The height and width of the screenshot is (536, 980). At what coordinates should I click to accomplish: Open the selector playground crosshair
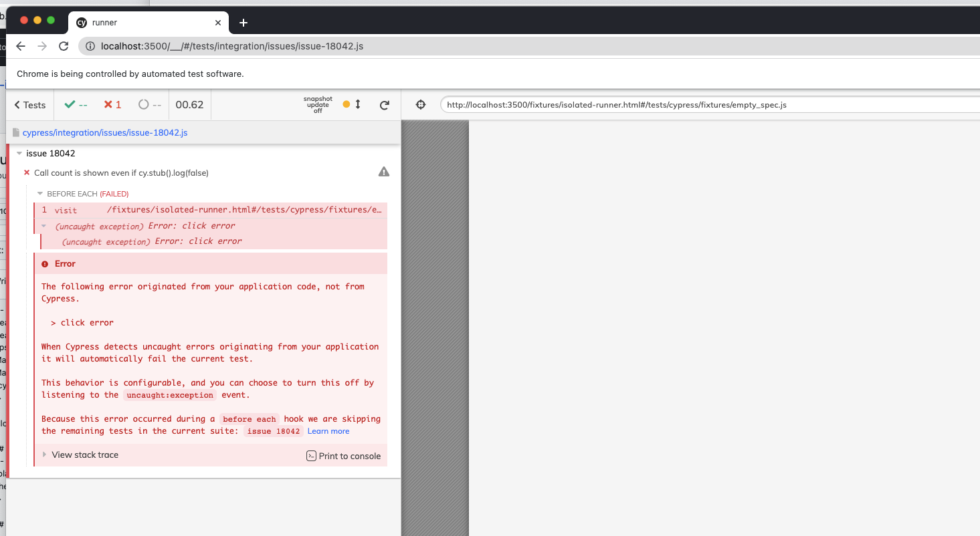(420, 105)
